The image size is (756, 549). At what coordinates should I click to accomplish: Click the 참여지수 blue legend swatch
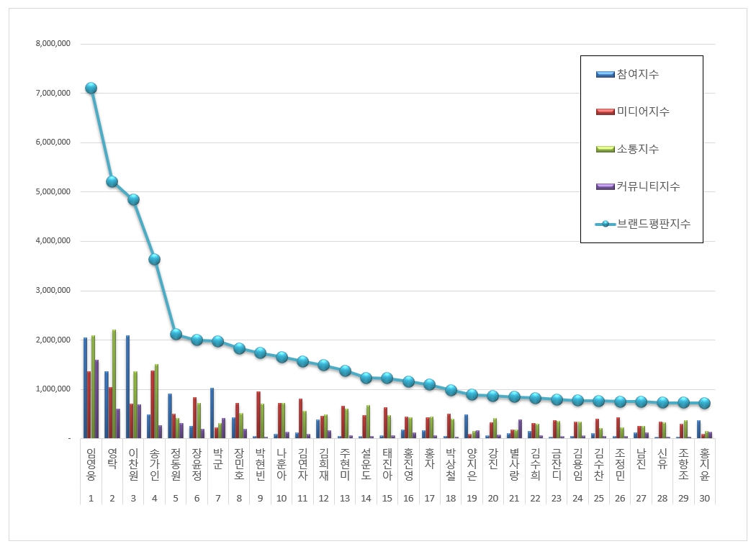pyautogui.click(x=605, y=74)
